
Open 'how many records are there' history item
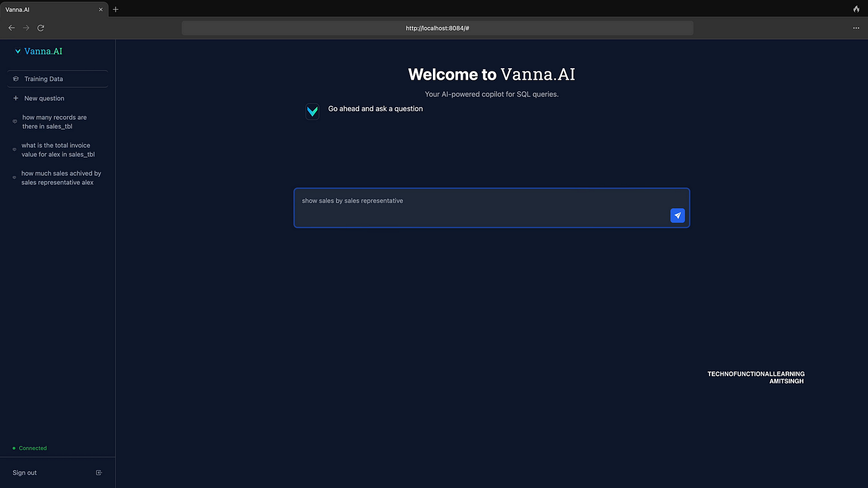(x=54, y=122)
